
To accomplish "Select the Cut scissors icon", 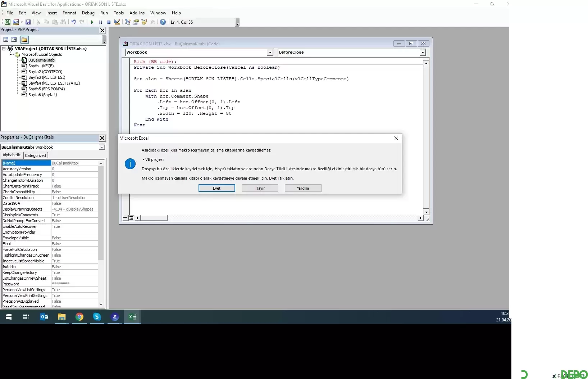I will 38,22.
